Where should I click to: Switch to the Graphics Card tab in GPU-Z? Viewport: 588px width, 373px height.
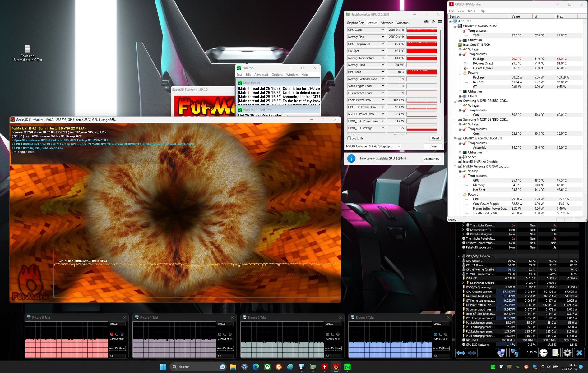pos(355,23)
